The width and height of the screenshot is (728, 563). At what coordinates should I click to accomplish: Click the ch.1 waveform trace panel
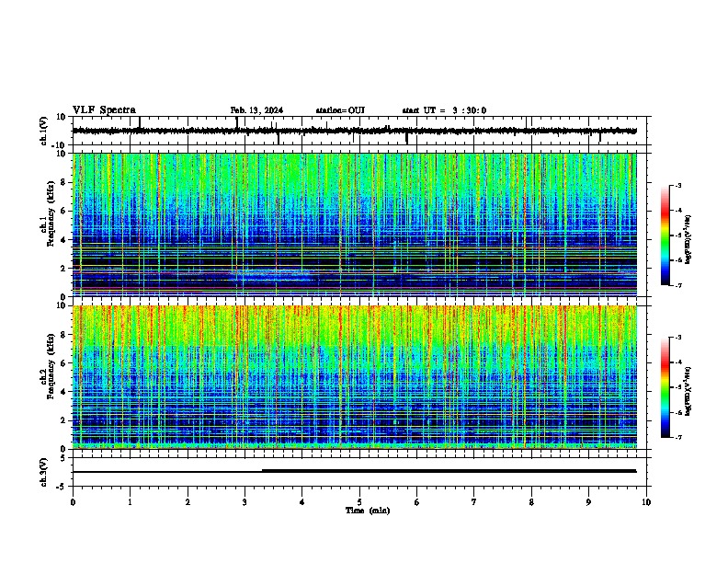(361, 131)
